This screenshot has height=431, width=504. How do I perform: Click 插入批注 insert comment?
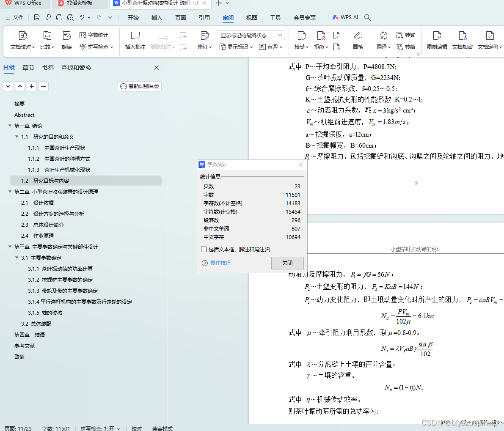135,41
